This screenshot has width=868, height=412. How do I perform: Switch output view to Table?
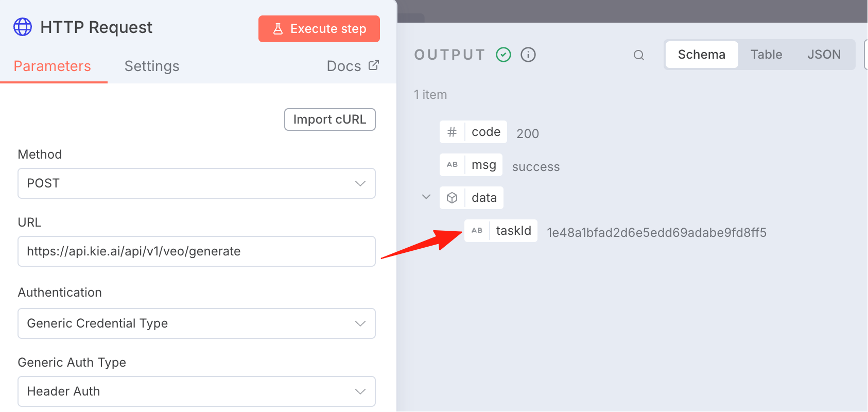pyautogui.click(x=766, y=55)
